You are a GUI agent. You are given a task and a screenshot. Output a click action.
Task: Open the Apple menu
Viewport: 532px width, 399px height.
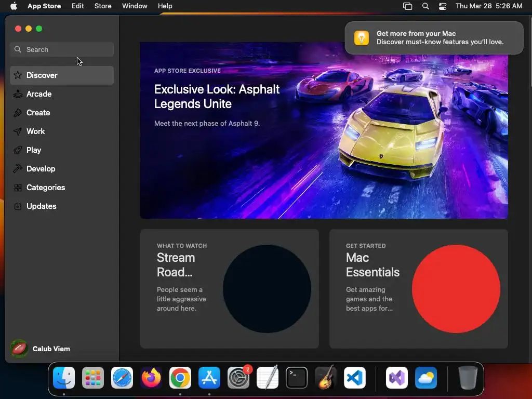pos(14,6)
